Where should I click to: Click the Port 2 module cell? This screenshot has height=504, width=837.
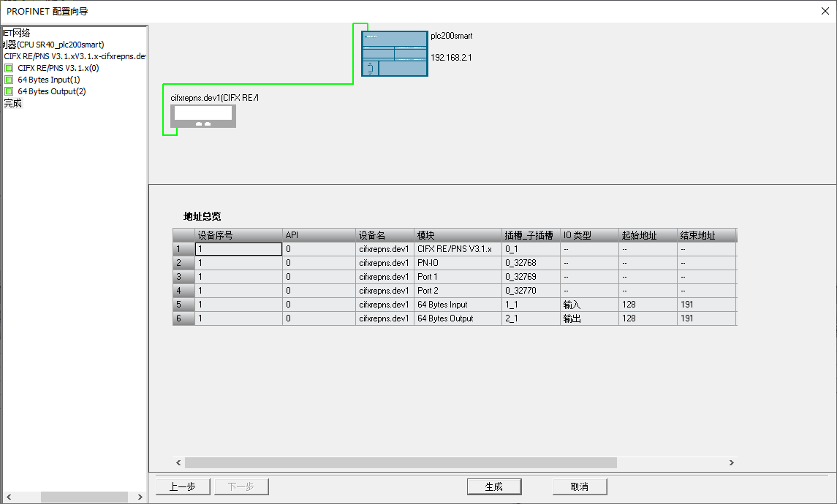point(458,291)
